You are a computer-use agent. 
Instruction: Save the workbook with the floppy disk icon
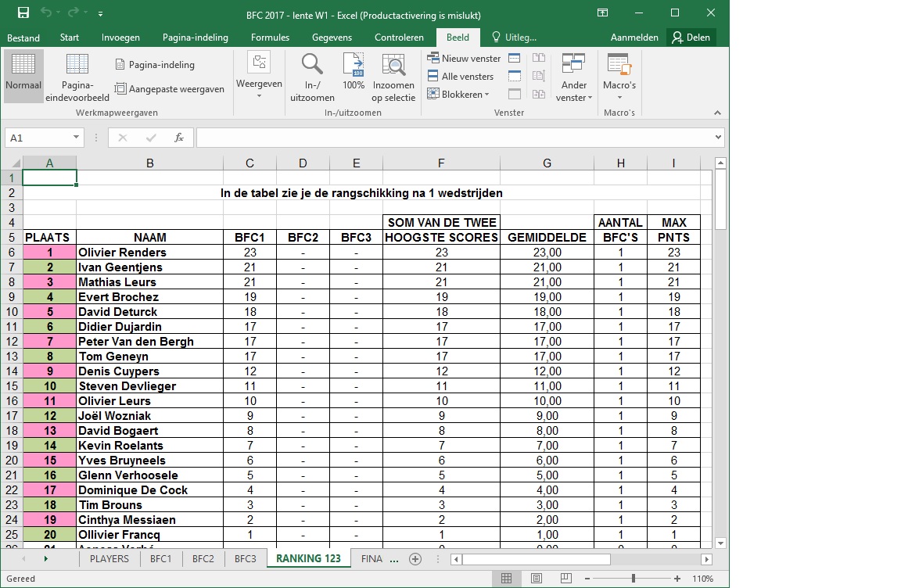[x=23, y=13]
